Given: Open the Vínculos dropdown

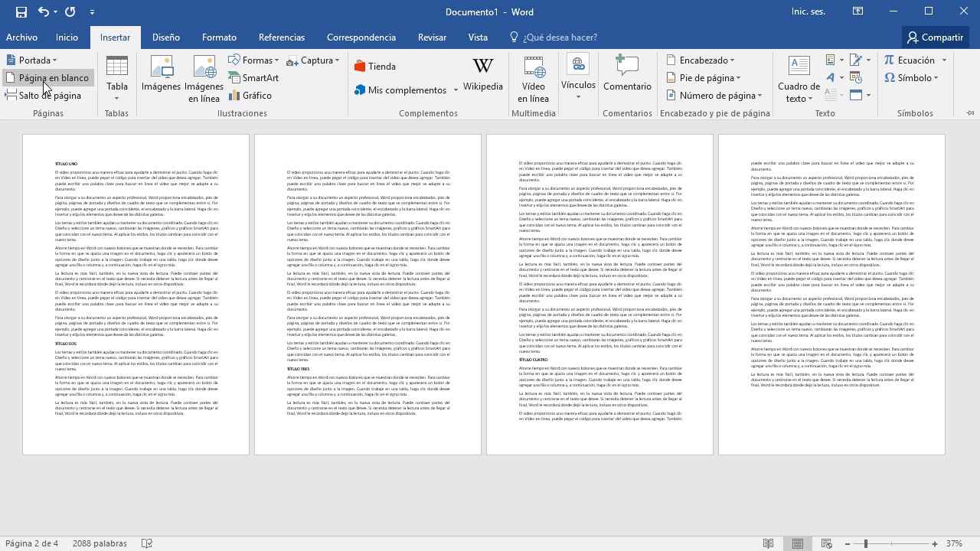Looking at the screenshot, I should [578, 78].
